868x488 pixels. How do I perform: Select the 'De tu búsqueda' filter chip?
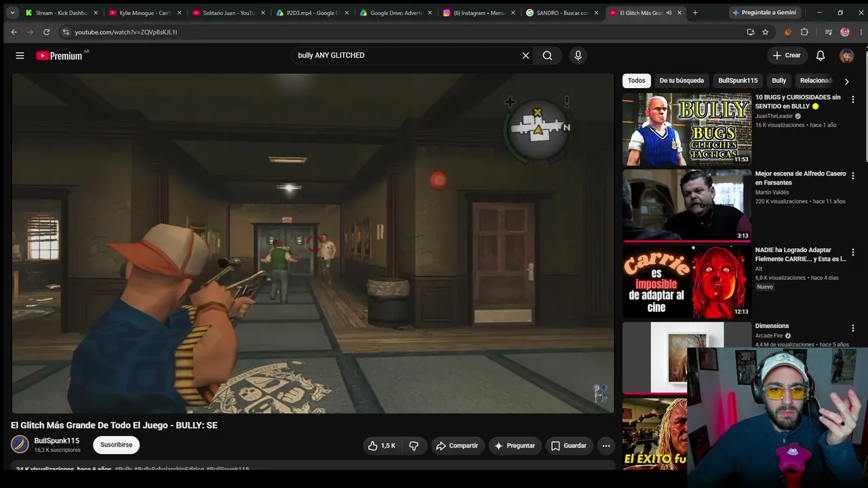pyautogui.click(x=682, y=81)
